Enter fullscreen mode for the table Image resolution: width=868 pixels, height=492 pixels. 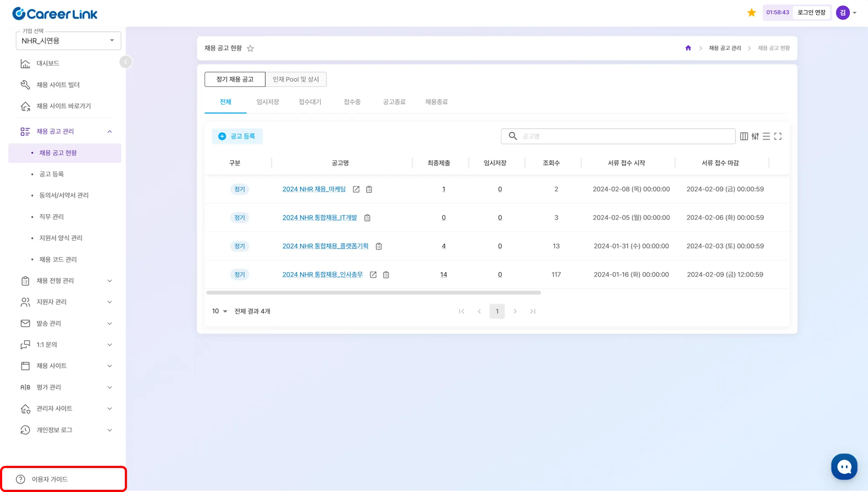(778, 137)
